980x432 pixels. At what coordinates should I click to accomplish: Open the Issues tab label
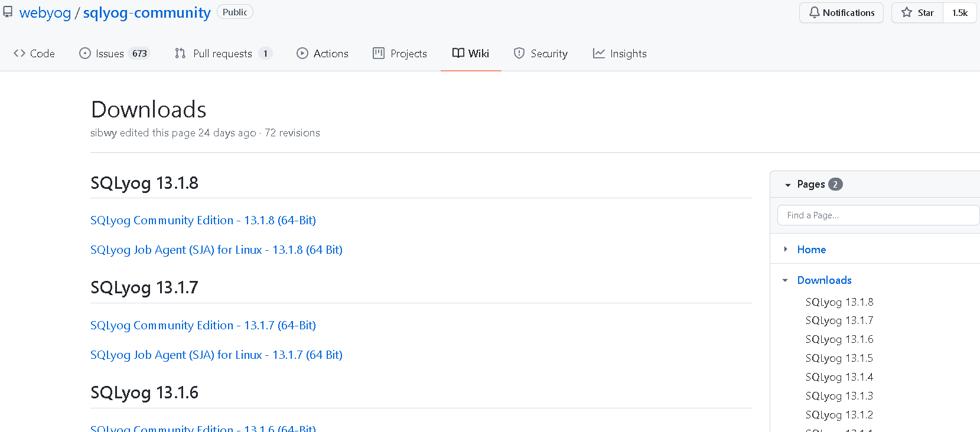point(110,54)
